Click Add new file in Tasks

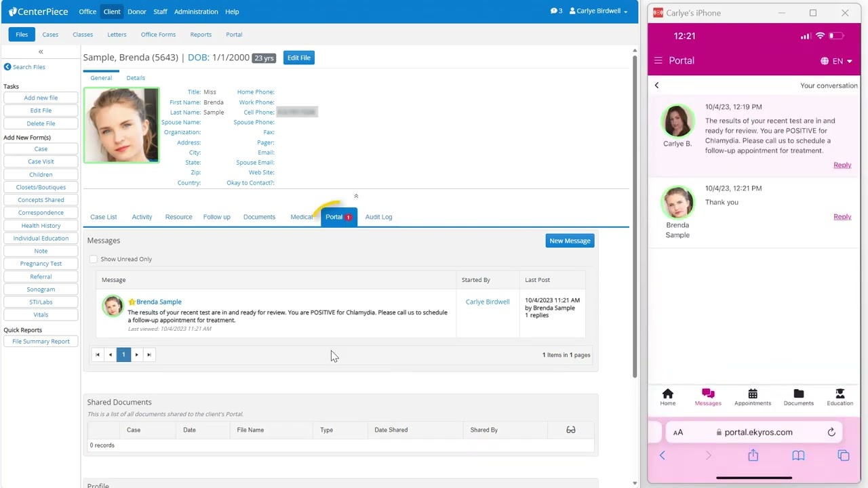41,98
